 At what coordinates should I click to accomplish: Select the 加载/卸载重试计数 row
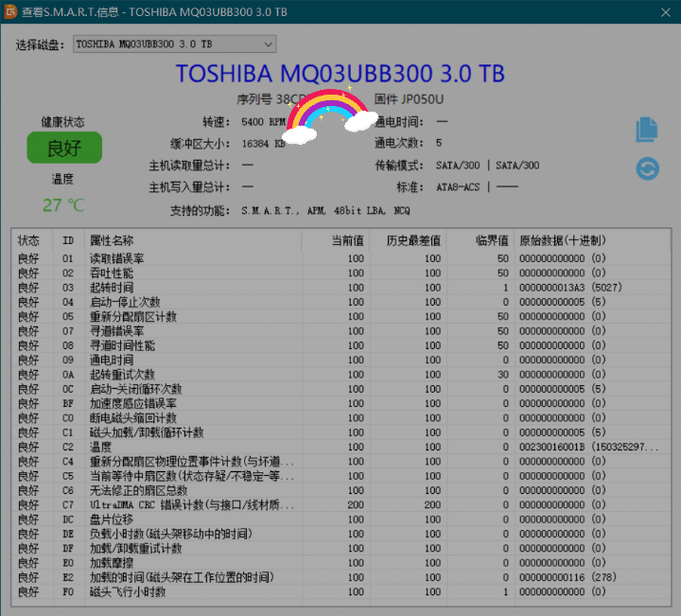click(340, 548)
